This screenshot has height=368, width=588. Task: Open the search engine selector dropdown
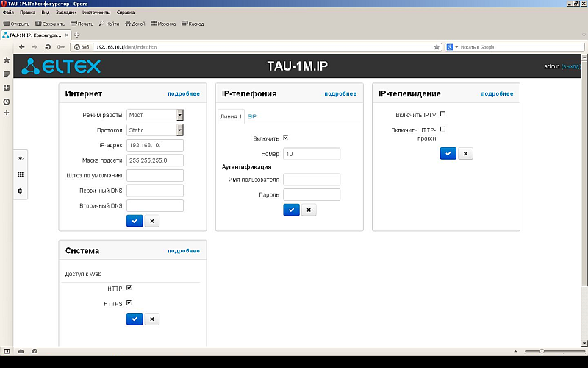click(452, 47)
